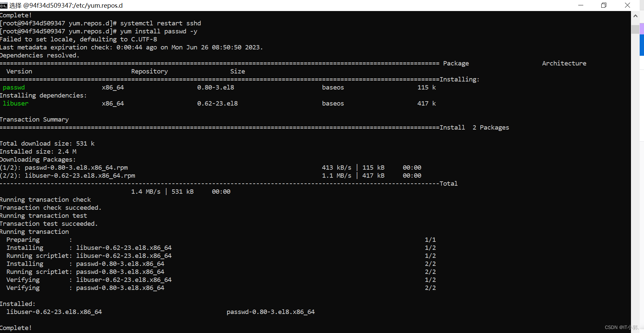Click the 'Repository' column header
Screen dimensions: 644x333
coord(149,71)
